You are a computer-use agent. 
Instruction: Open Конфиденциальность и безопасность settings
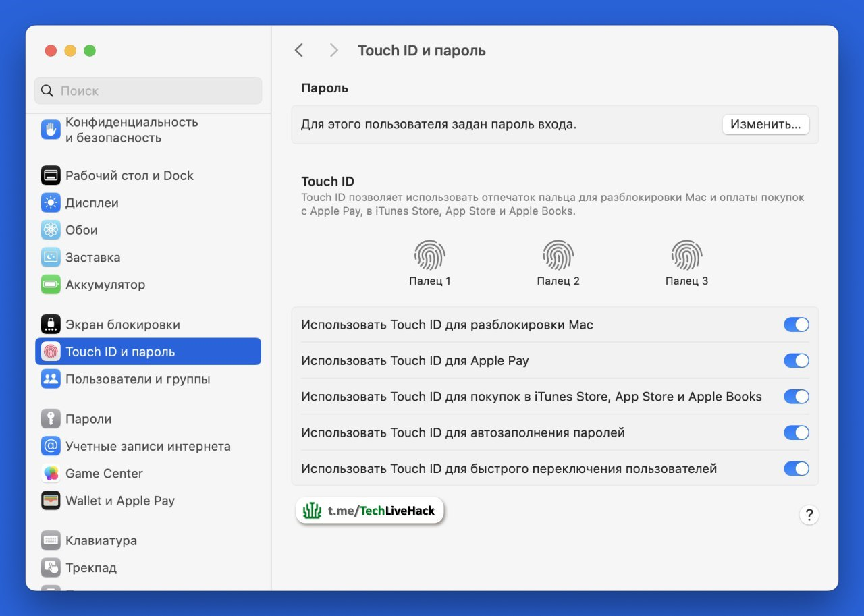point(148,130)
